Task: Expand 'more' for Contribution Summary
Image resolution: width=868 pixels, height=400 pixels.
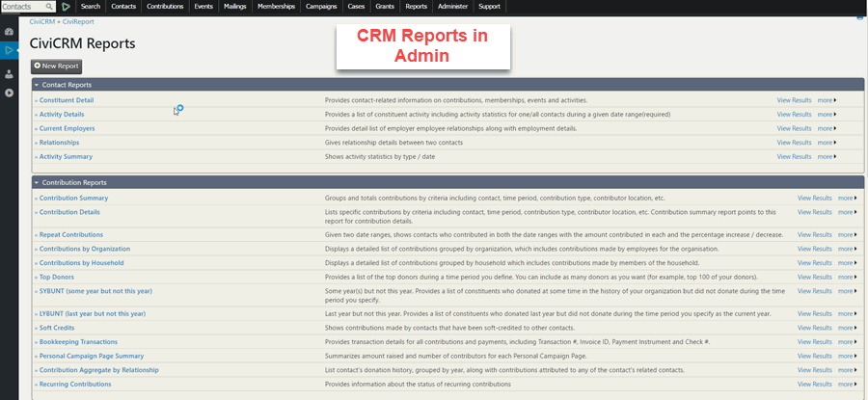Action: [847, 198]
